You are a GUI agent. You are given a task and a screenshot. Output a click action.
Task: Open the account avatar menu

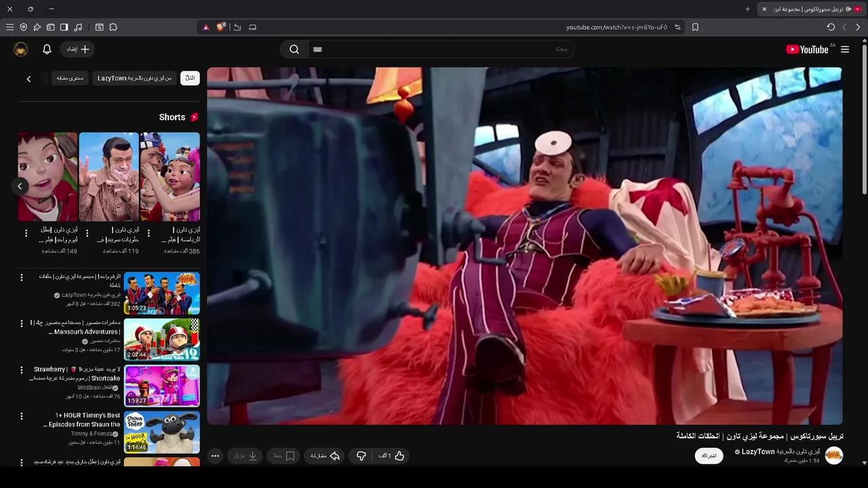pos(21,49)
